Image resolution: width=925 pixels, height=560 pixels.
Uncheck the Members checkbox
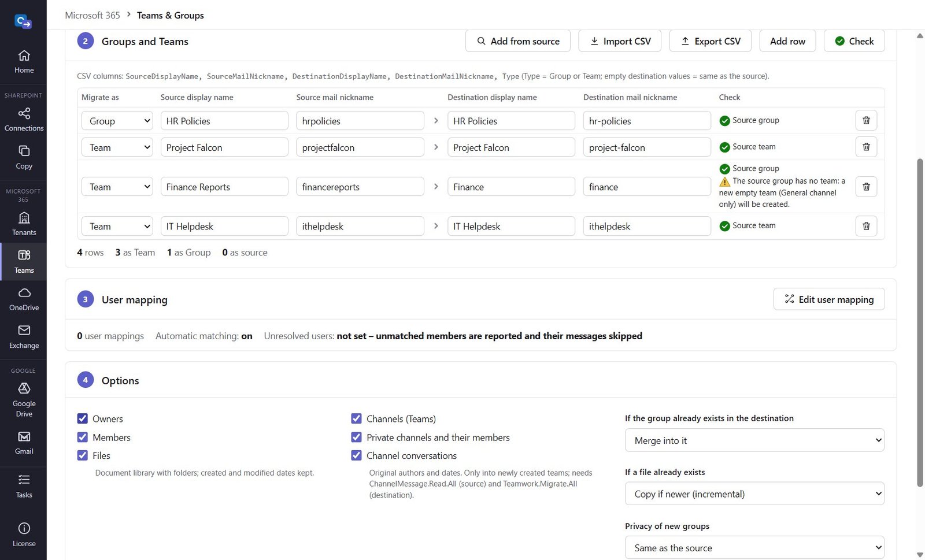tap(83, 437)
